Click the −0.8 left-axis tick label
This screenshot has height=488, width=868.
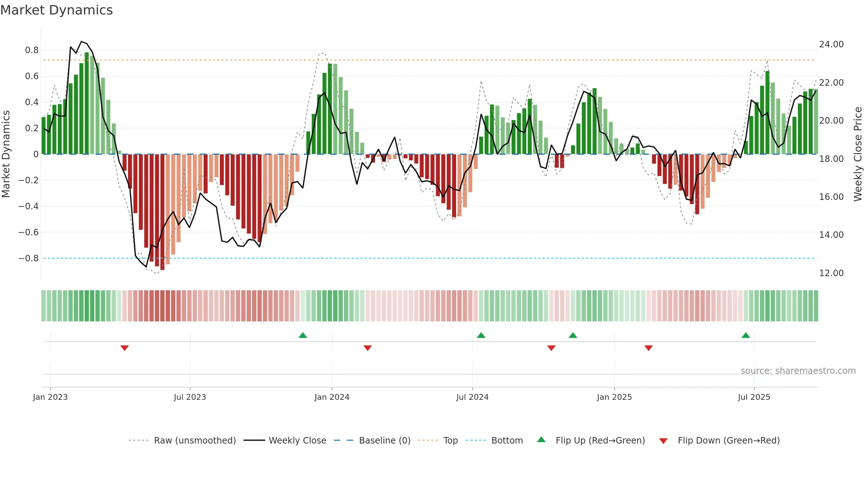coord(29,258)
